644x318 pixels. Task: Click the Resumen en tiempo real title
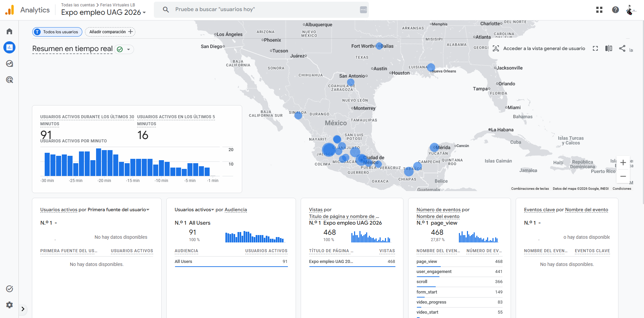pos(72,49)
